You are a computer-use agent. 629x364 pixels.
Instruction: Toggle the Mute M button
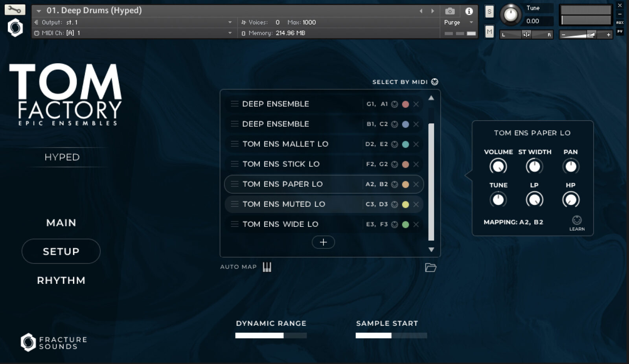click(489, 31)
